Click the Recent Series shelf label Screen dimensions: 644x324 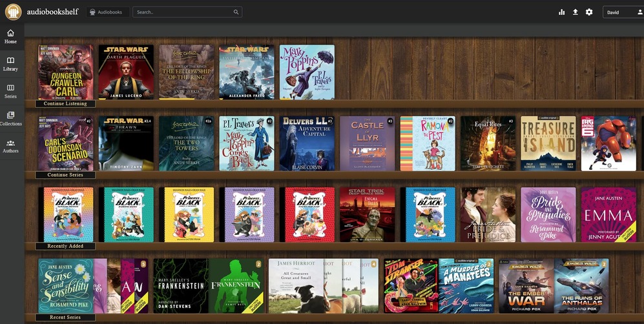point(65,318)
